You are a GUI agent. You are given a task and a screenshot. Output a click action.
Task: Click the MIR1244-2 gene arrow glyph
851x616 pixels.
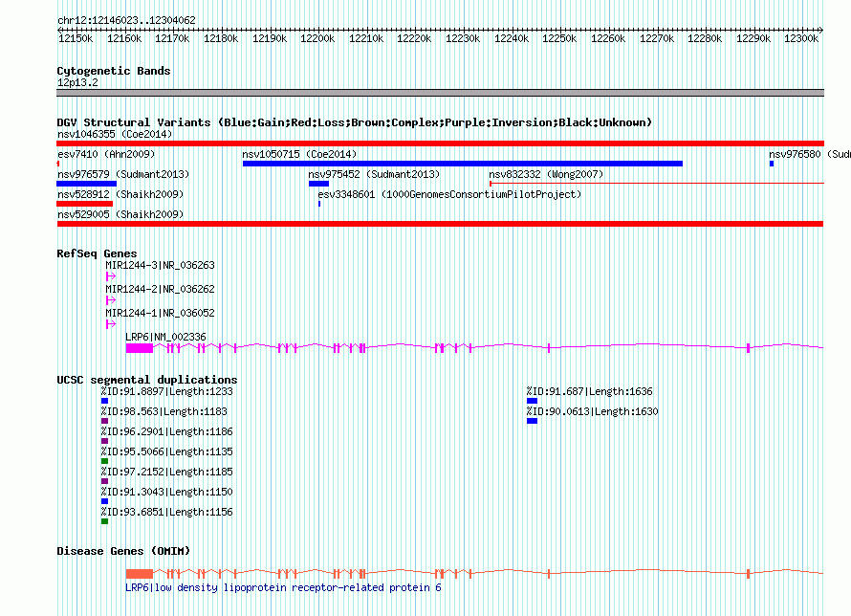click(111, 300)
